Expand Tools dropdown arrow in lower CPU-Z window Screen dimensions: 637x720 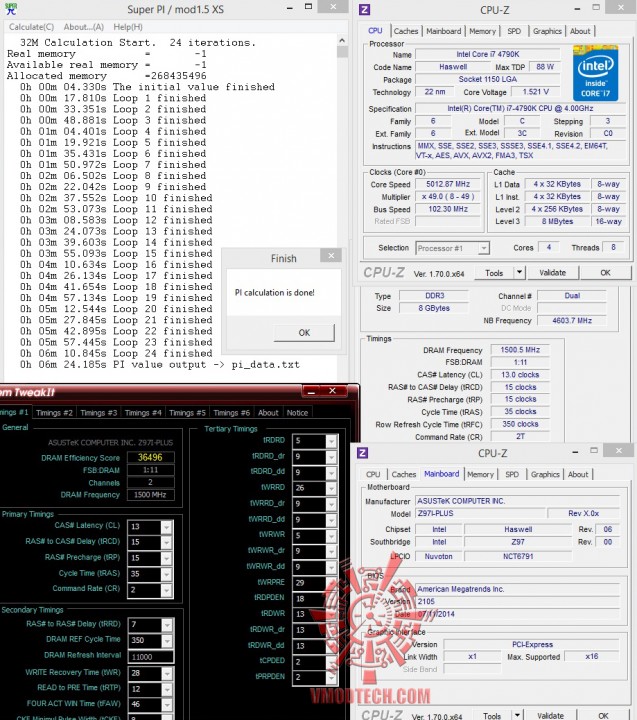pos(517,715)
